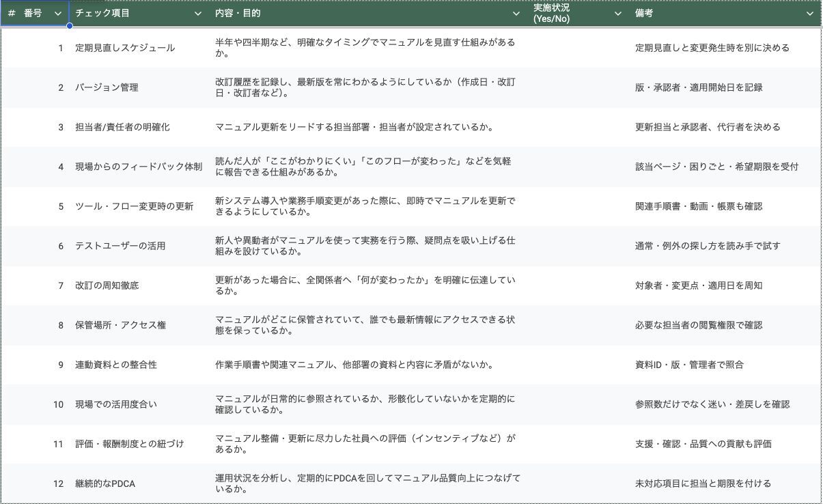
Task: Click the description starting 更新があった場合に
Action: point(365,285)
